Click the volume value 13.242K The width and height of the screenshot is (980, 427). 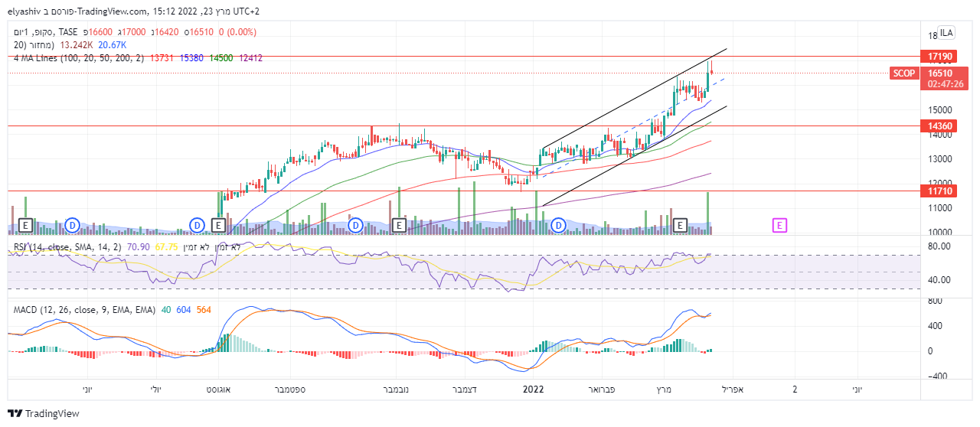(76, 44)
